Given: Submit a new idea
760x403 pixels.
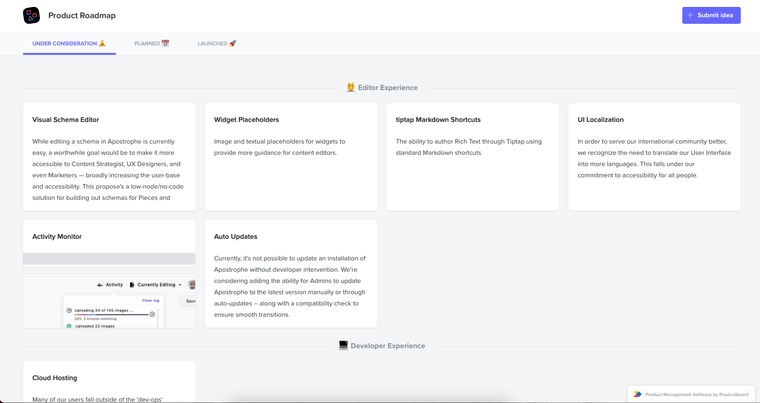Looking at the screenshot, I should click(711, 15).
